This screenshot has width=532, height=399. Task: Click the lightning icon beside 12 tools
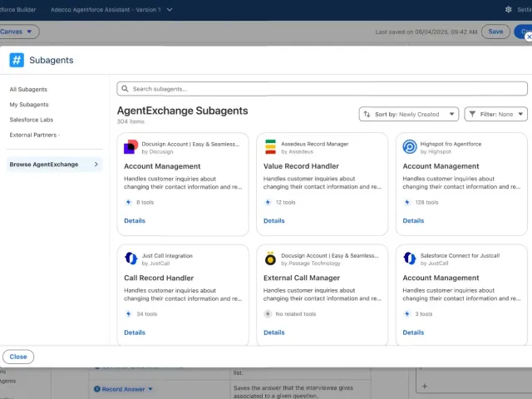tap(268, 202)
